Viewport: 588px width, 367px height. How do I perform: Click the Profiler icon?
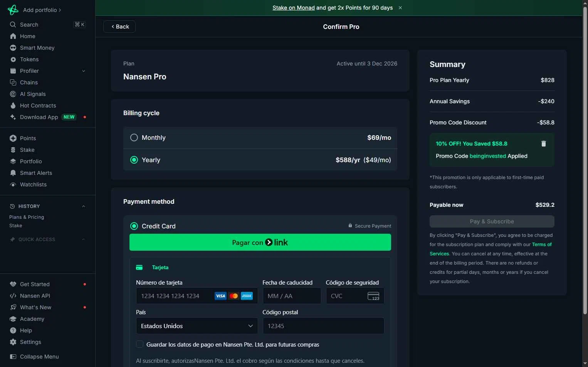13,71
